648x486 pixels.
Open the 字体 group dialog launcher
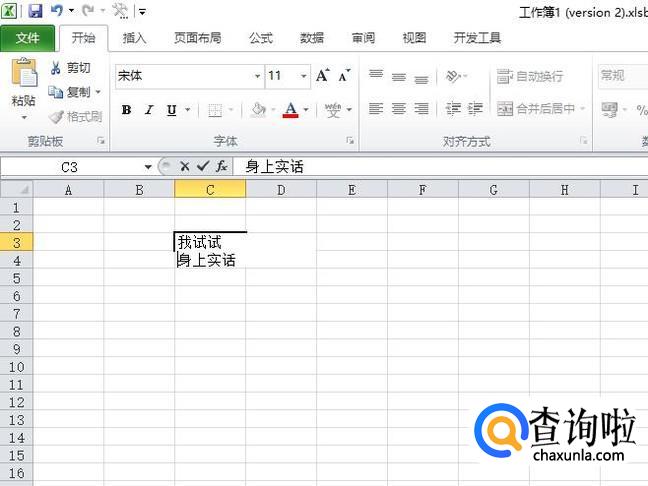350,141
